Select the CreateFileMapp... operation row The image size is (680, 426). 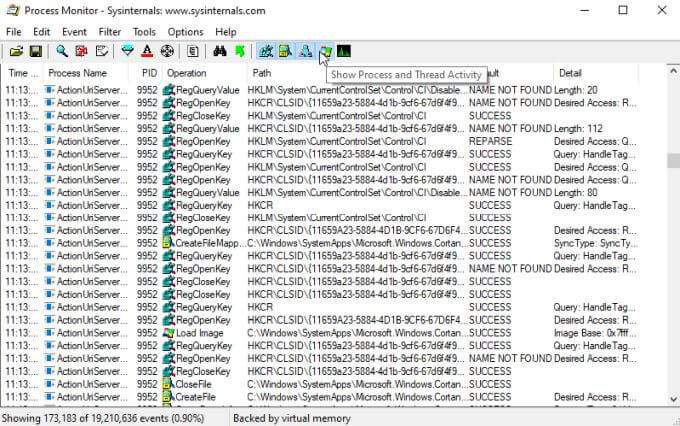(321, 243)
